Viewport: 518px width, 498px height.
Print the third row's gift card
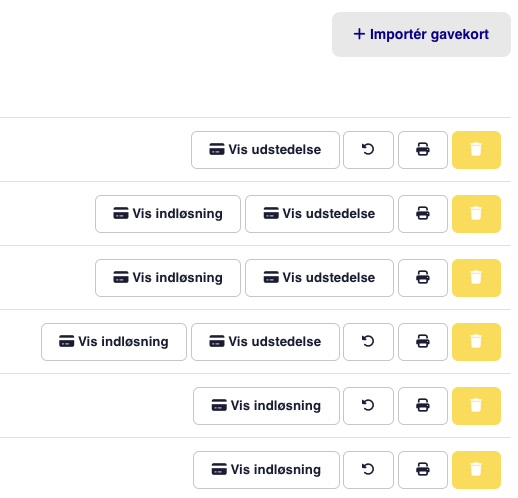(423, 278)
